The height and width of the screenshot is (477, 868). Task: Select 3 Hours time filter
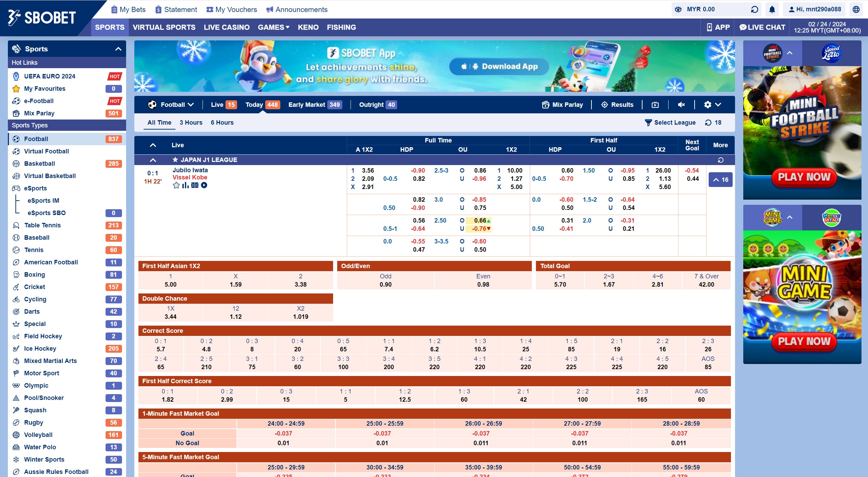click(x=191, y=123)
